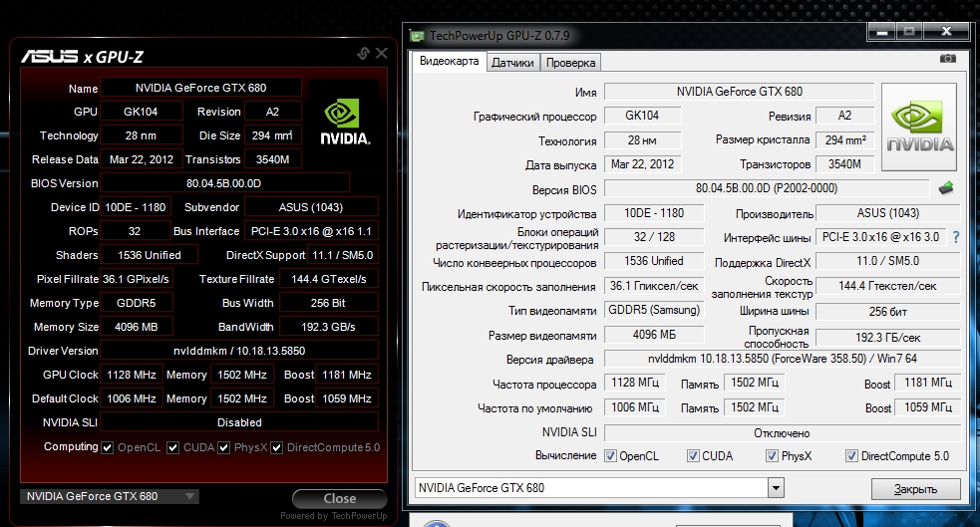Click the NVIDIA logo in ASUS GPU-Z window
The image size is (980, 527).
coord(344,123)
